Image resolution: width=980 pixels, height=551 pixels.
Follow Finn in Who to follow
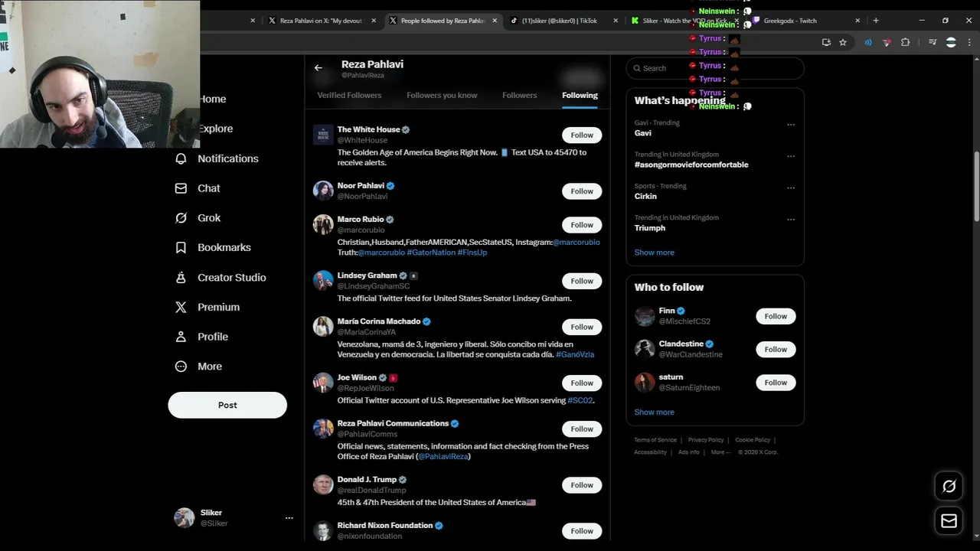776,316
